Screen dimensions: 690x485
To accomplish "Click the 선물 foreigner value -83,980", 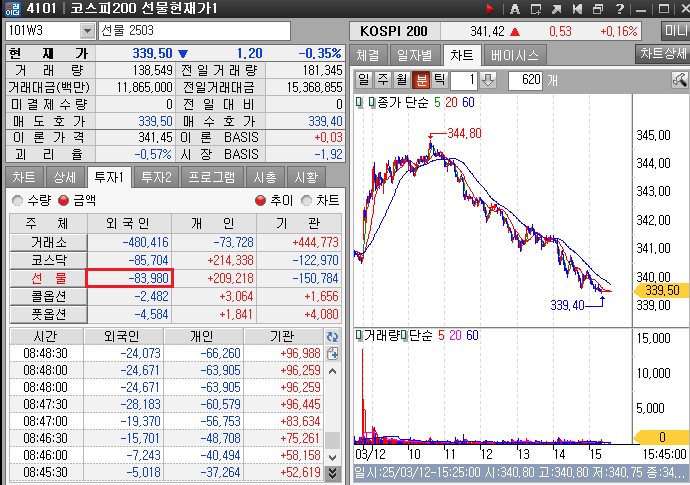I will click(x=130, y=278).
